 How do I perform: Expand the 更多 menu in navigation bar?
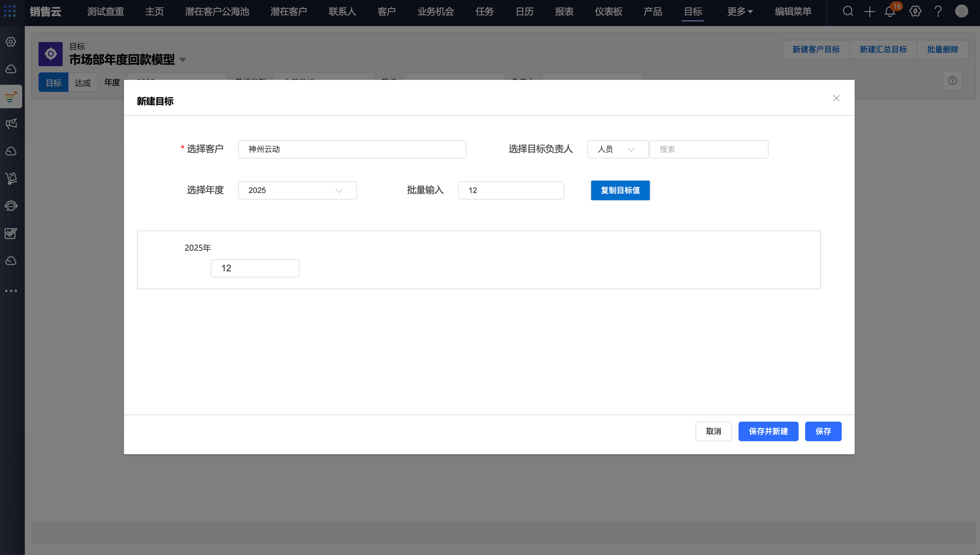point(739,11)
